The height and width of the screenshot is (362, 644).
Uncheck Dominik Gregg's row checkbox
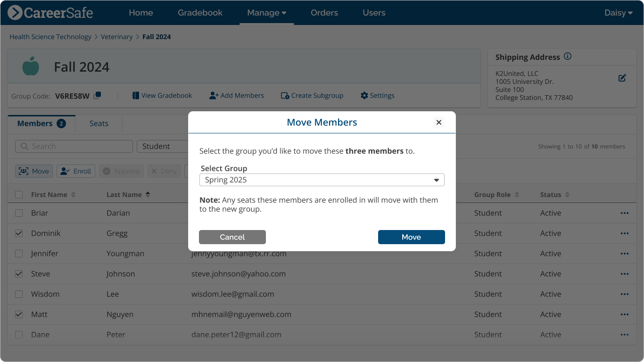click(19, 233)
